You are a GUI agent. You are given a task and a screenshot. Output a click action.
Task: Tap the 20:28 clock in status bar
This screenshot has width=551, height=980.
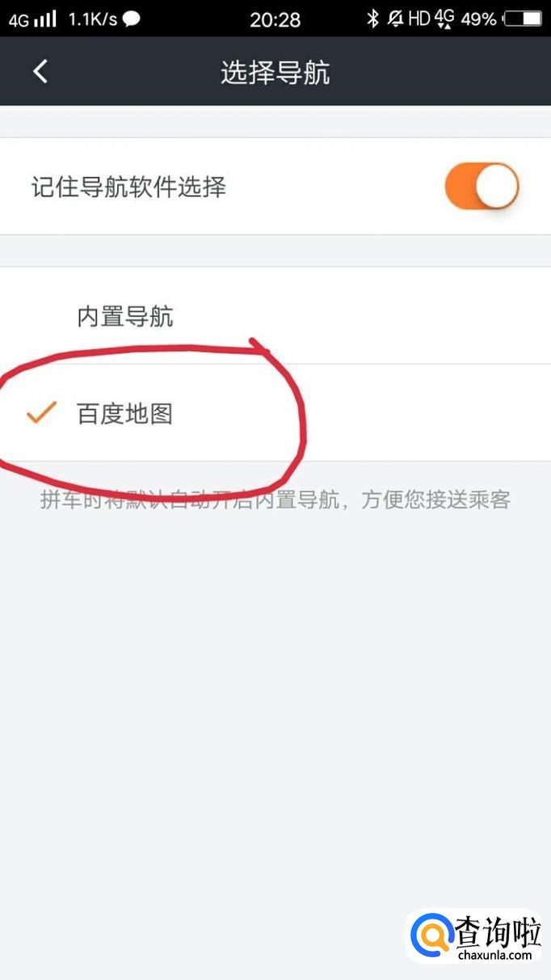(275, 19)
